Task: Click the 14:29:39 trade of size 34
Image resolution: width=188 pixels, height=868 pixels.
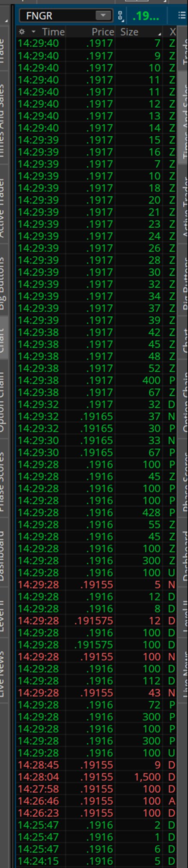Action: [x=96, y=296]
